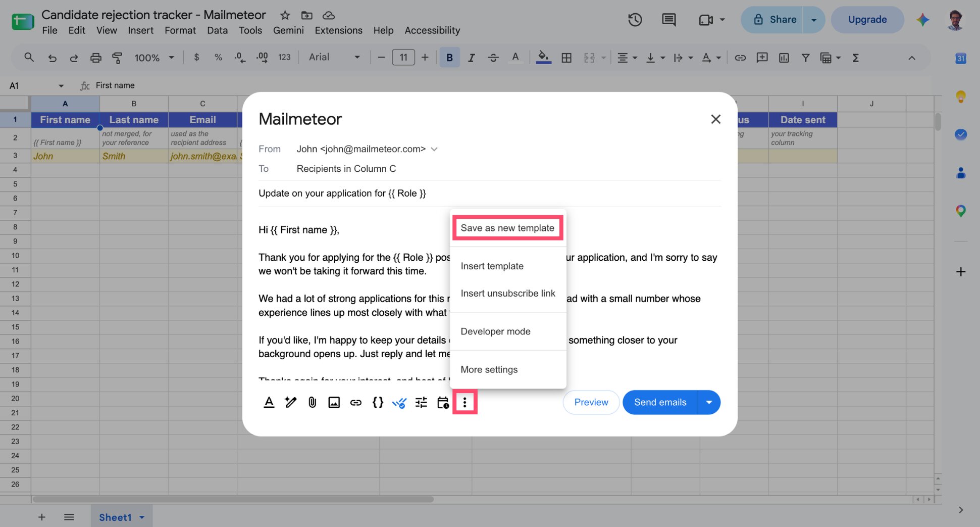
Task: Insert a variable with curly braces icon
Action: coord(378,402)
